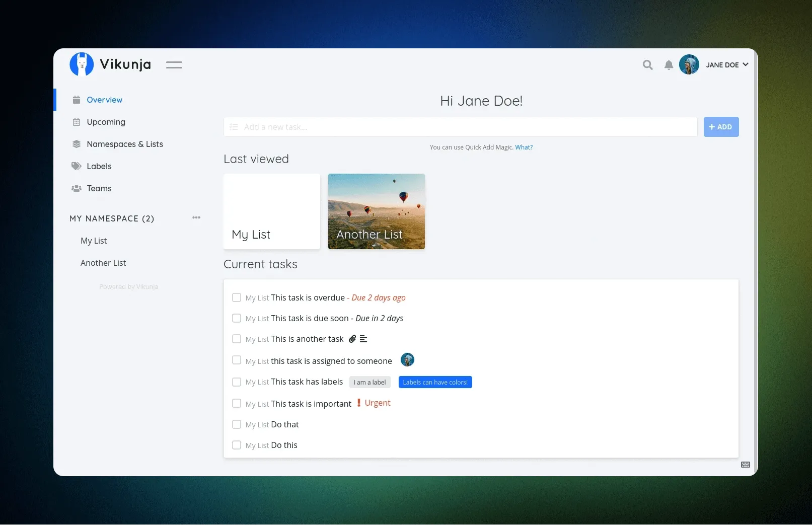The width and height of the screenshot is (812, 525).
Task: Click the Upcoming calendar icon
Action: [x=77, y=122]
